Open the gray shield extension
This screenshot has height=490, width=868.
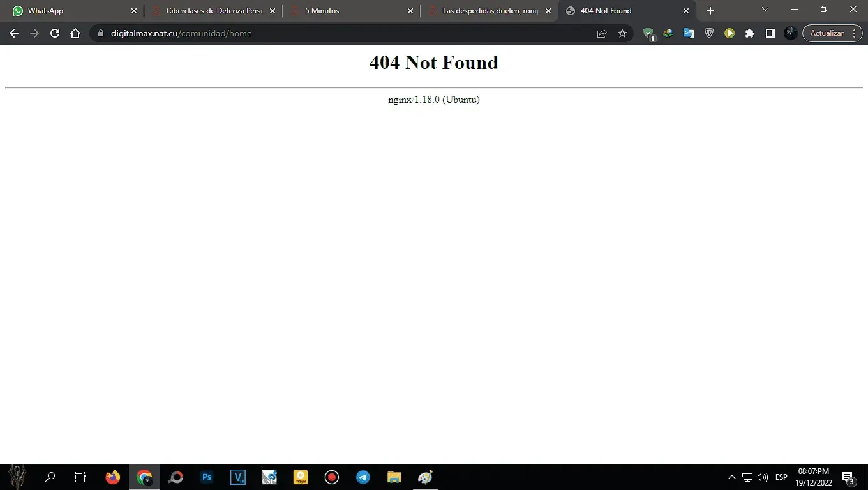click(x=709, y=33)
